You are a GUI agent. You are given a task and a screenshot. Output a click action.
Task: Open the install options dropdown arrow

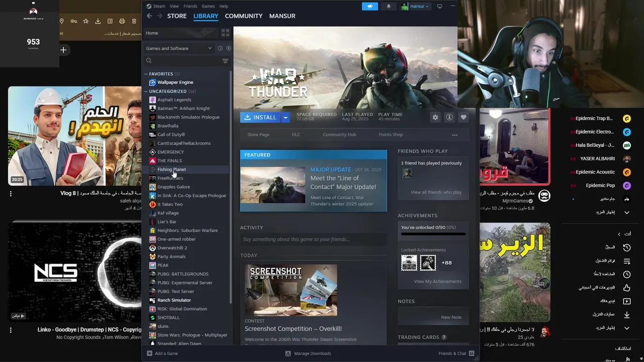285,118
